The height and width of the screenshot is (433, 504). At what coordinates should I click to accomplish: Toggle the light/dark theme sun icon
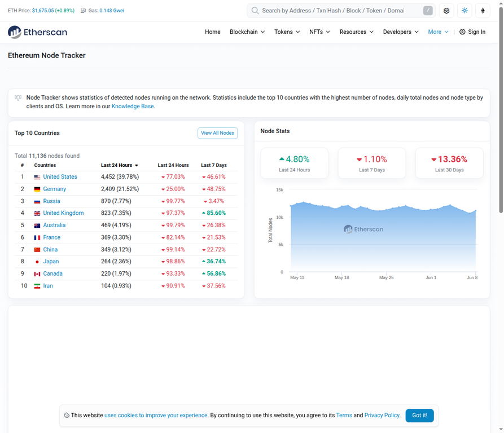coord(464,11)
